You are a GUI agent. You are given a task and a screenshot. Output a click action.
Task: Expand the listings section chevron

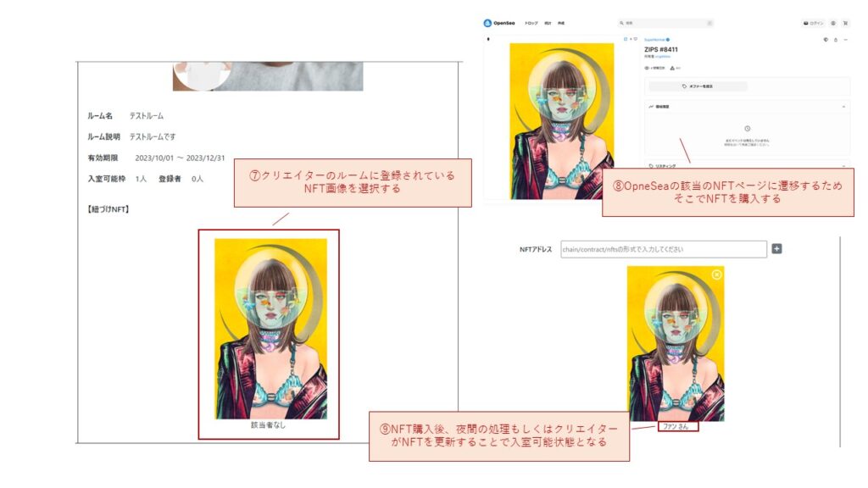click(843, 165)
